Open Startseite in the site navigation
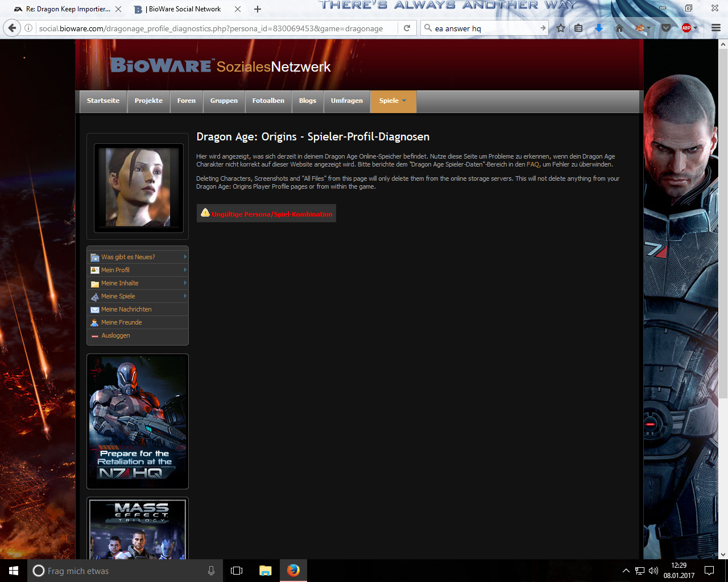 tap(103, 101)
